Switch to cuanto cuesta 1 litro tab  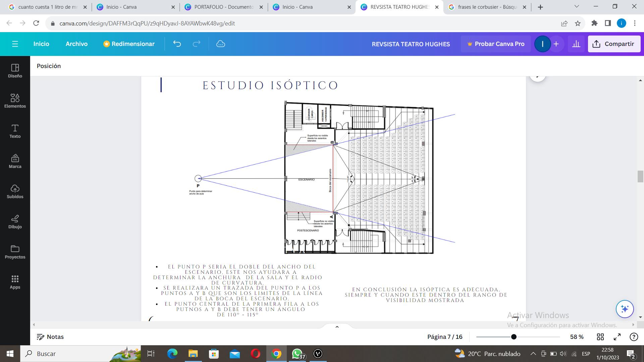coord(48,7)
